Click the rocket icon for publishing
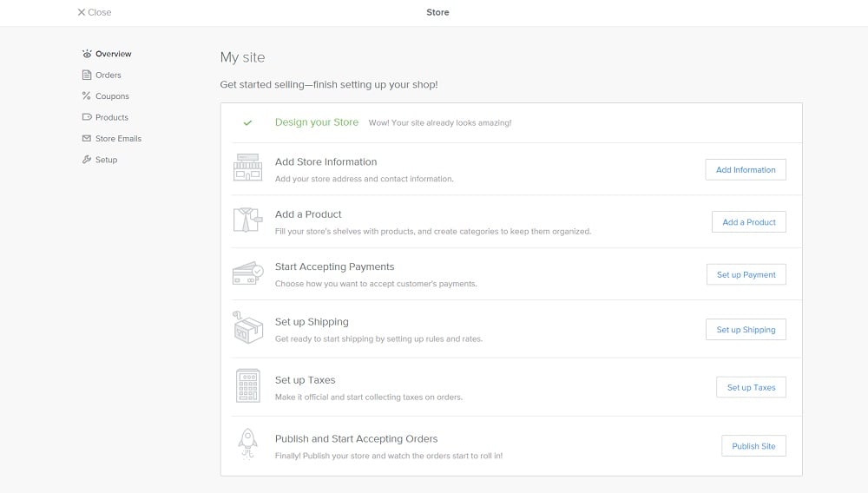 pos(247,444)
